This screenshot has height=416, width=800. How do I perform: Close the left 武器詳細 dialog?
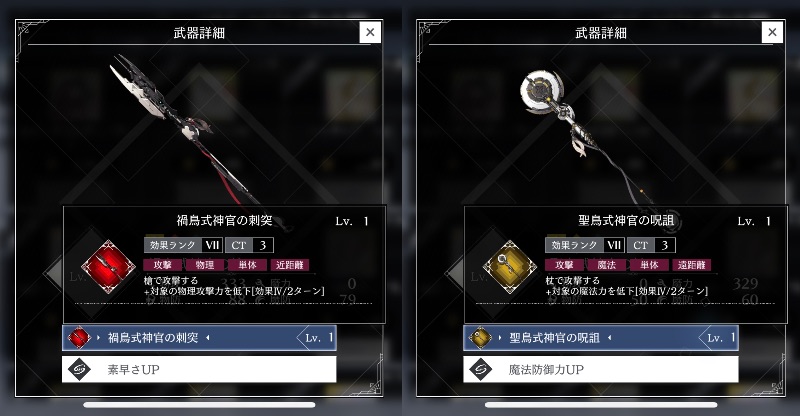[370, 33]
